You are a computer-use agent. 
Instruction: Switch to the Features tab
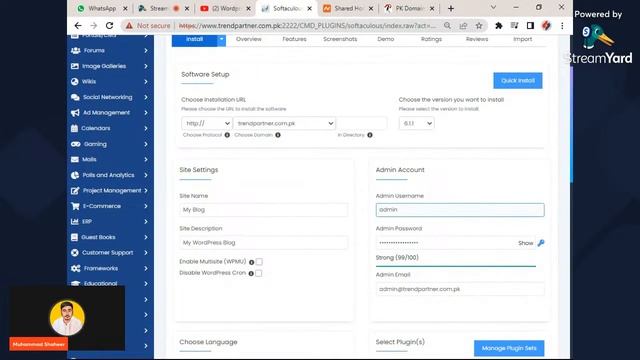click(294, 39)
